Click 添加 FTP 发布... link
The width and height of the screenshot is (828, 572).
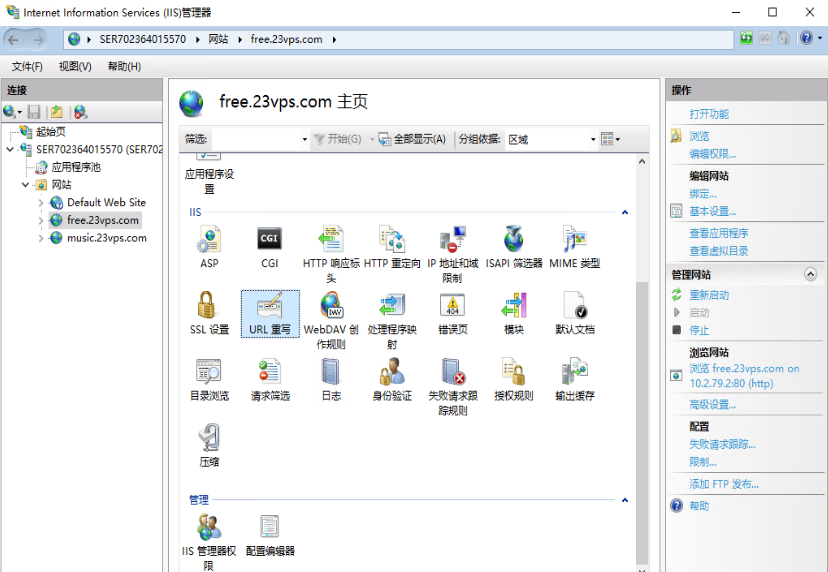(x=724, y=484)
